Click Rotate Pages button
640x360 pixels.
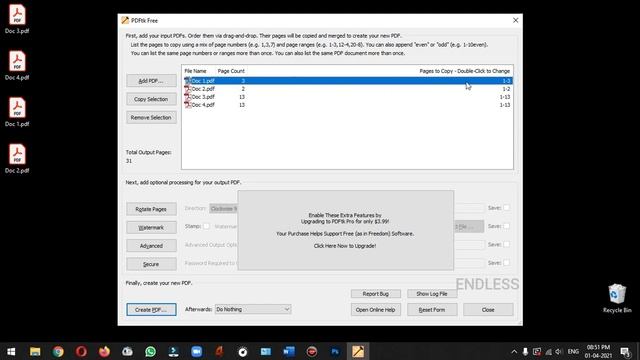pos(151,209)
